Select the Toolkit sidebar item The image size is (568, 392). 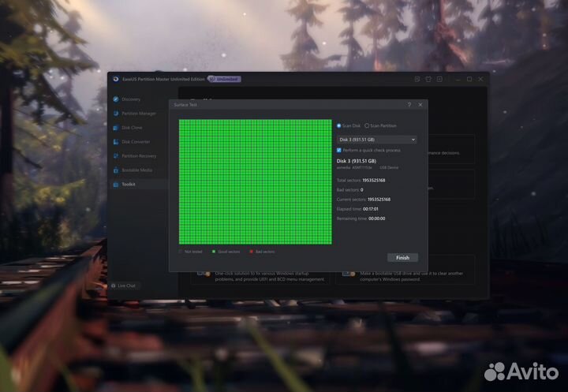pyautogui.click(x=129, y=185)
